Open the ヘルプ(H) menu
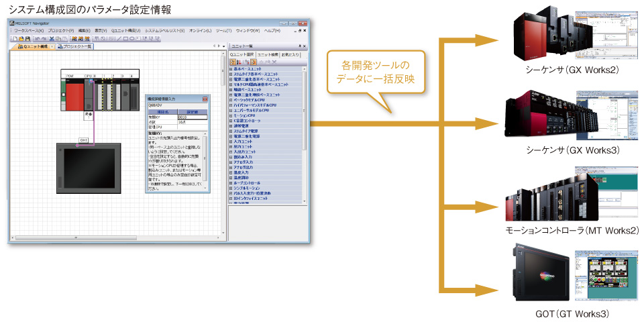The height and width of the screenshot is (322, 644). pos(272,31)
